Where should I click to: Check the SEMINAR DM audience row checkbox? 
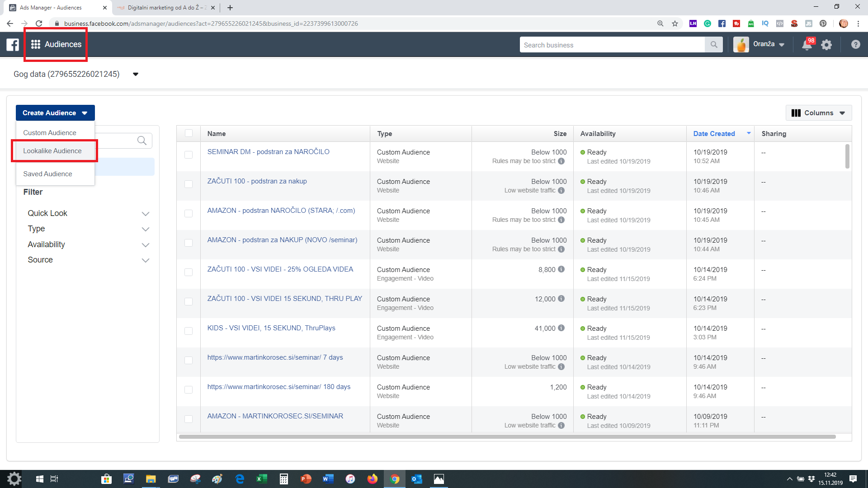(x=189, y=155)
